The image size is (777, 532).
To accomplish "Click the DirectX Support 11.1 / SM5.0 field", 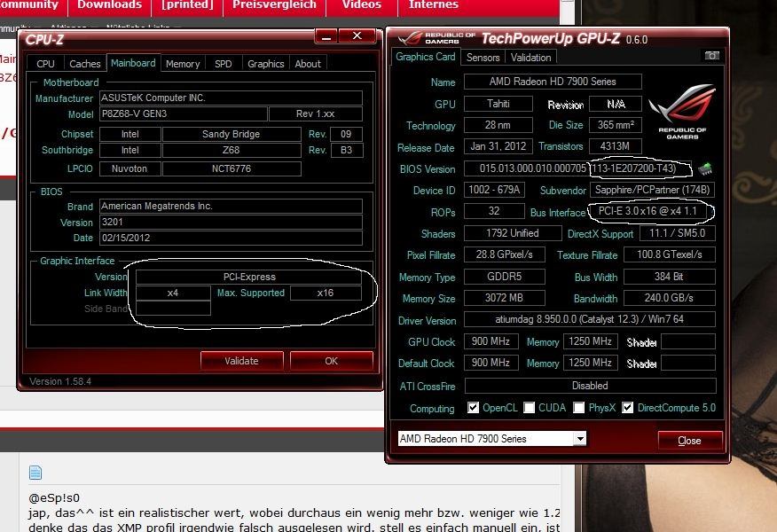I will pos(678,233).
